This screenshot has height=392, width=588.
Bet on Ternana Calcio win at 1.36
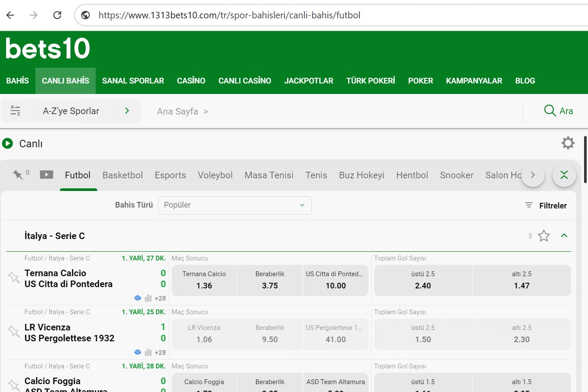(204, 281)
